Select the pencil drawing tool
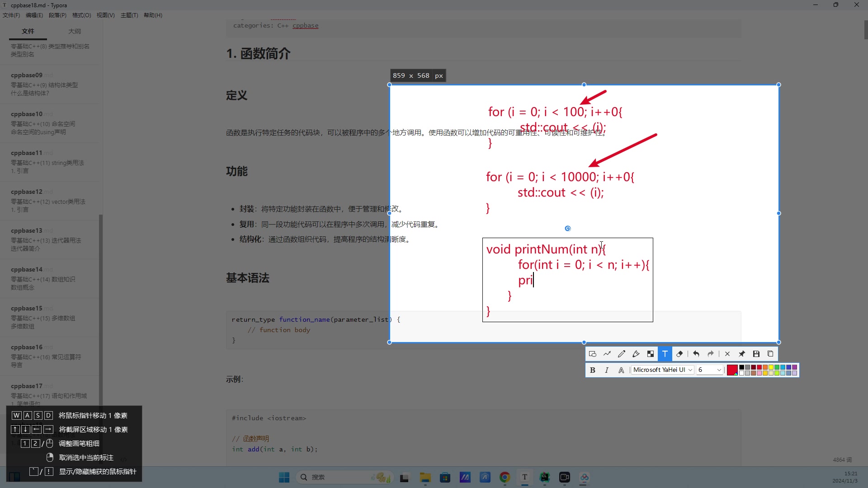Image resolution: width=868 pixels, height=488 pixels. click(622, 354)
